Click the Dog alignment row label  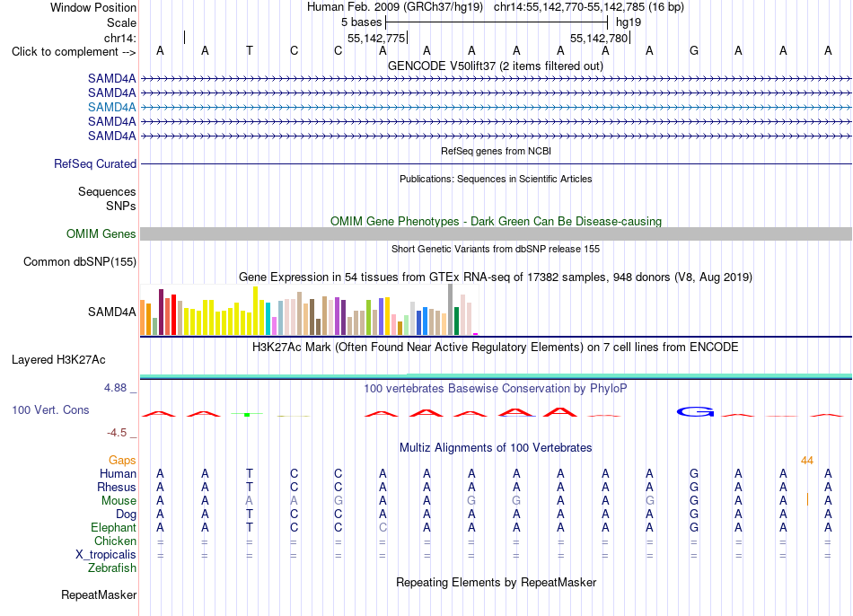126,515
